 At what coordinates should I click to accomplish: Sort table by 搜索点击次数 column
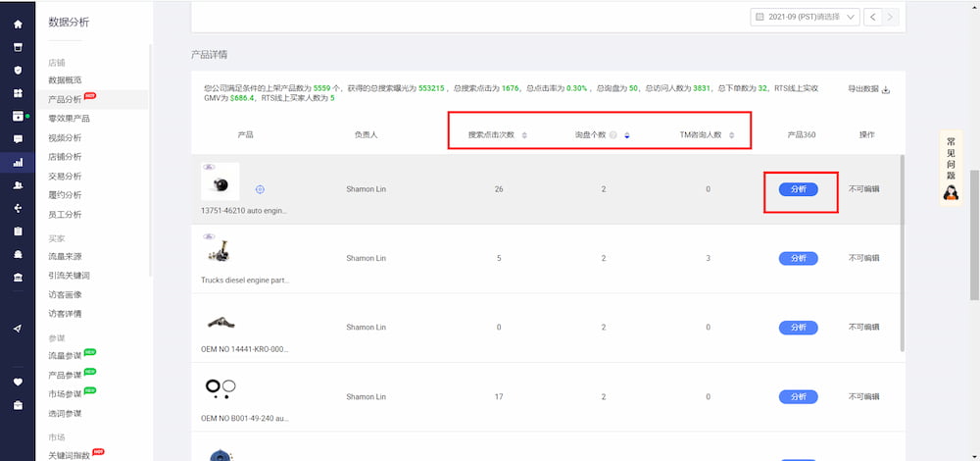524,135
